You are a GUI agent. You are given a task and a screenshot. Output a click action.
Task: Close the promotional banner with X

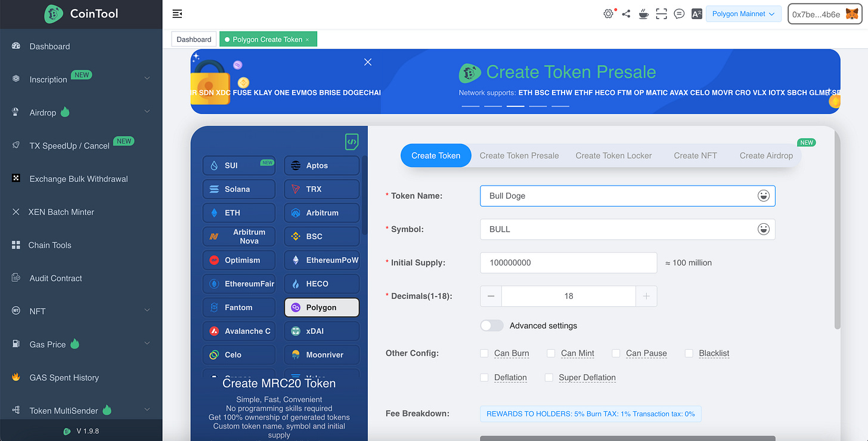click(x=368, y=62)
